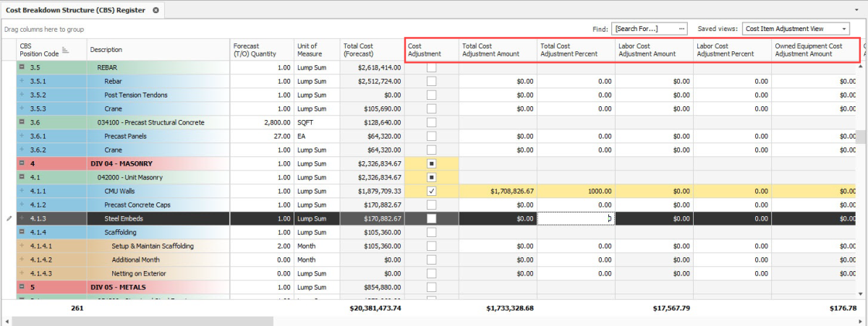Click the Total Cost (Forecast) column header
This screenshot has width=868, height=326.
click(x=371, y=50)
